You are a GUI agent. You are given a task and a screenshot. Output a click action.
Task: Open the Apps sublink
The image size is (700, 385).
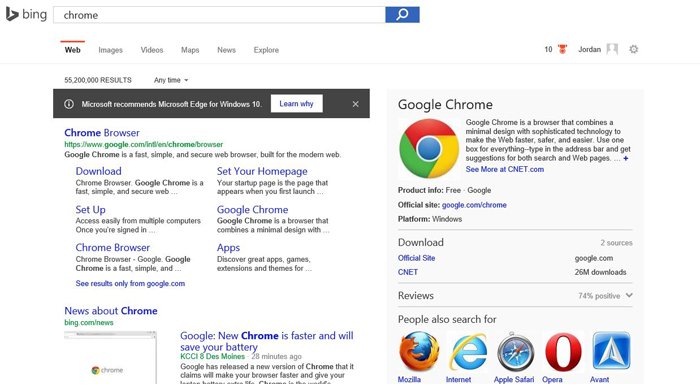tap(228, 247)
